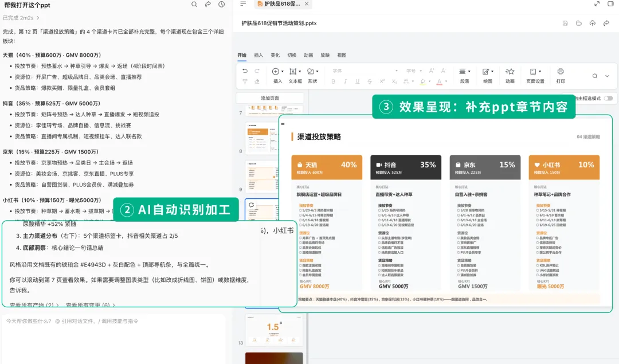Increase the font size with A+
This screenshot has width=619, height=364.
(432, 71)
